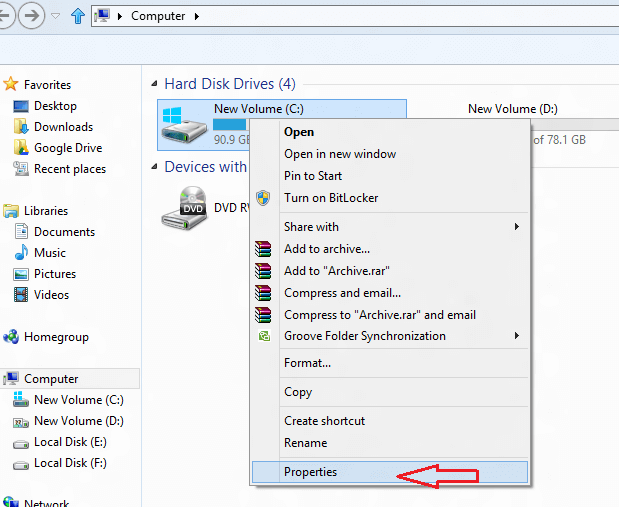619x507 pixels.
Task: Open the Downloads folder in Favorites
Action: point(63,127)
